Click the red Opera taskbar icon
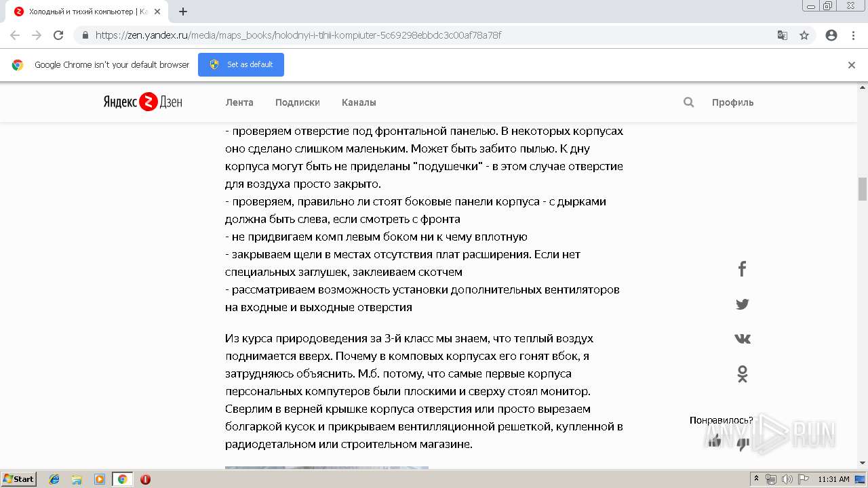 (145, 479)
